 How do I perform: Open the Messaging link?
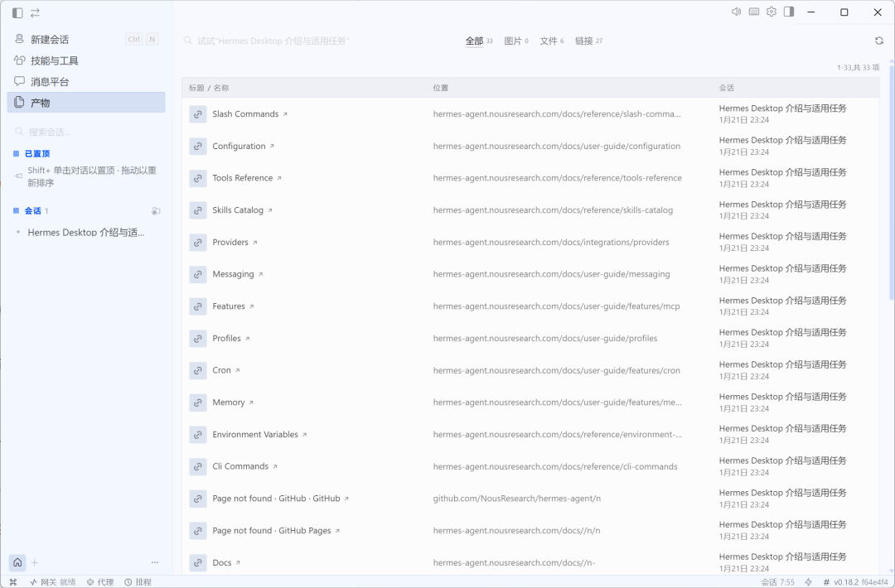[233, 274]
